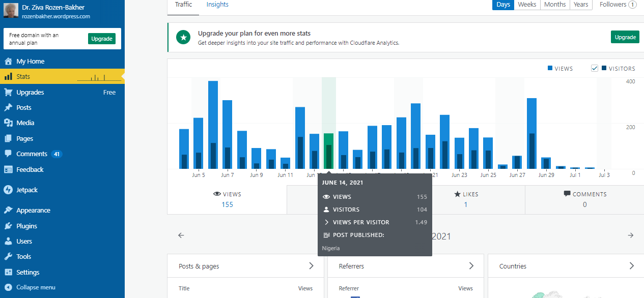
Task: Click Dr. Ziva Rozen-Bakher profile avatar
Action: 11,11
